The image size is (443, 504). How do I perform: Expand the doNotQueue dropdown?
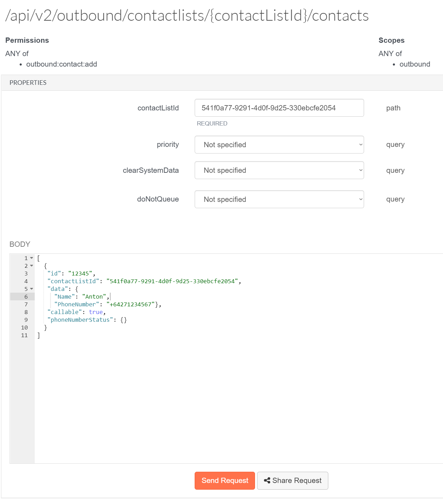[x=279, y=199]
